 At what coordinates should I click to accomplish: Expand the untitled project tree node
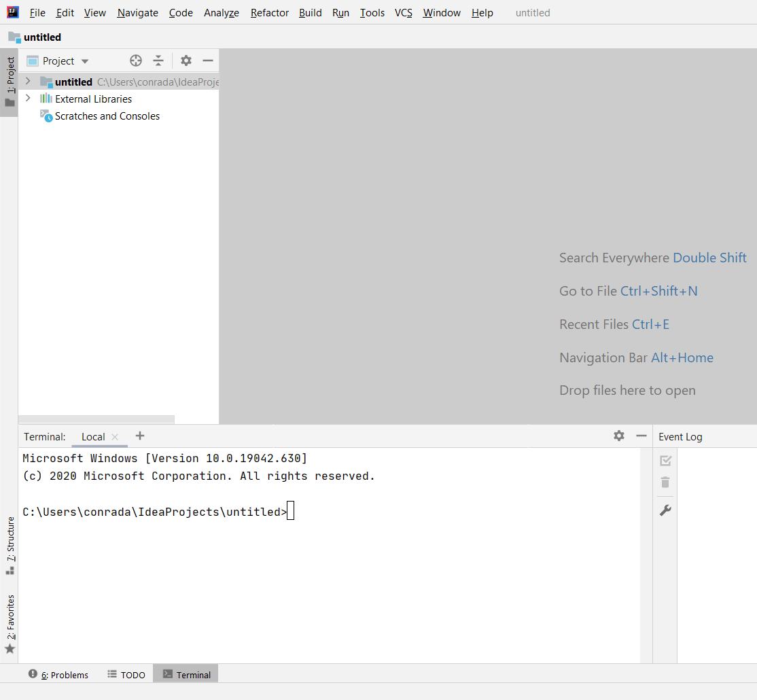[28, 82]
